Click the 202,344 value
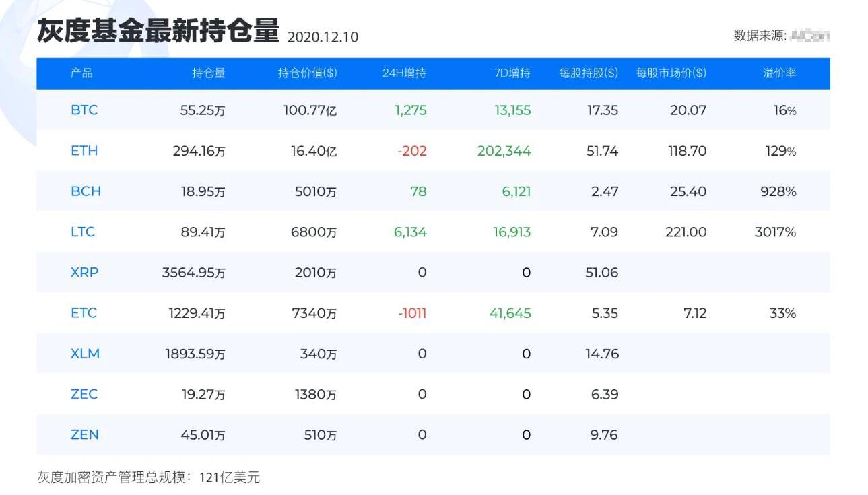This screenshot has width=868, height=495. click(x=504, y=151)
